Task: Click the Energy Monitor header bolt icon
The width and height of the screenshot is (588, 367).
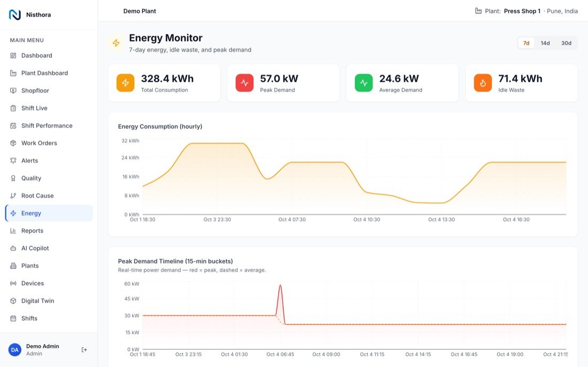Action: (x=116, y=43)
